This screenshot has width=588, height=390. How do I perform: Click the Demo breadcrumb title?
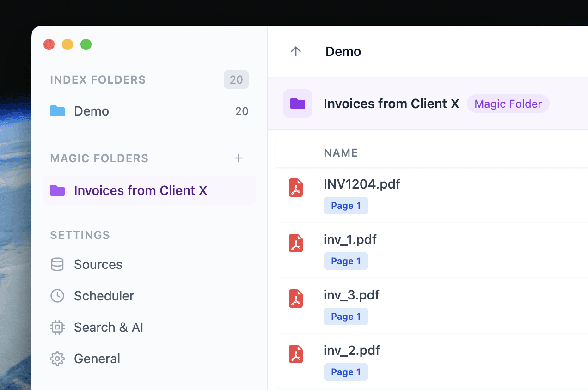click(343, 51)
